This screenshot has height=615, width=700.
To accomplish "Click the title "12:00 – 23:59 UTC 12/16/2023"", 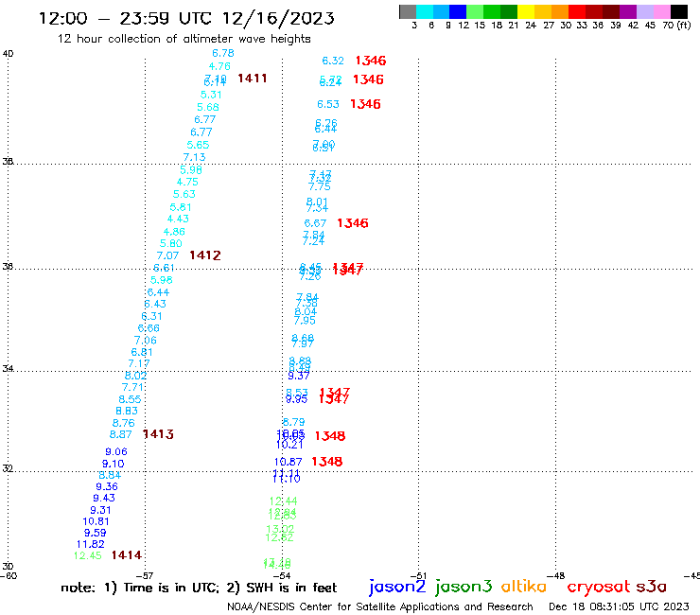I will (x=186, y=18).
